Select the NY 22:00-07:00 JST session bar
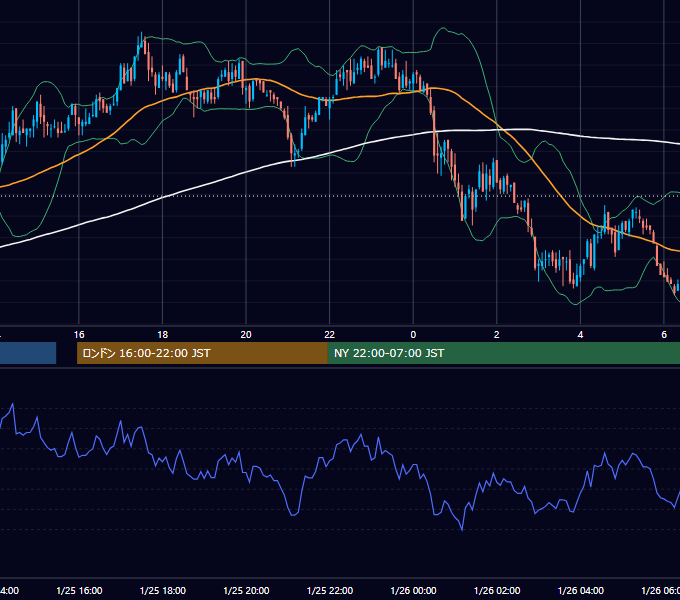Image resolution: width=680 pixels, height=600 pixels. point(503,353)
